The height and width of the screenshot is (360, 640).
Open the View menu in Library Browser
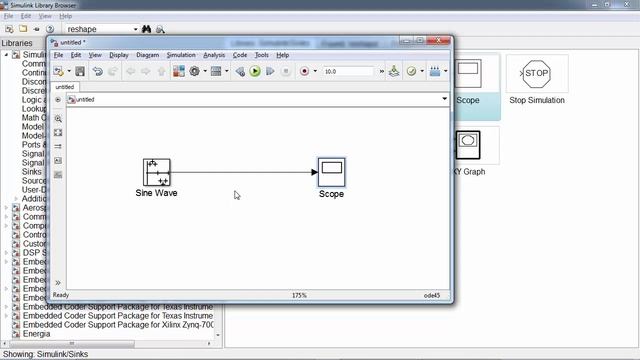click(x=45, y=16)
